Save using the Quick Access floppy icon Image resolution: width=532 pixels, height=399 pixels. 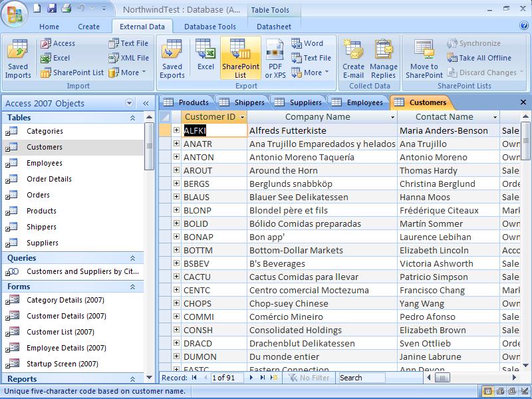(52, 8)
